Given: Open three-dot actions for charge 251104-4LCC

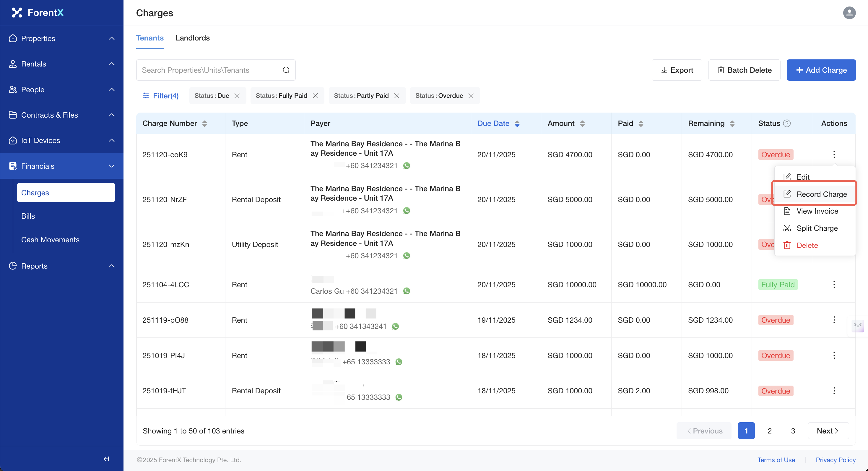Looking at the screenshot, I should [x=834, y=284].
